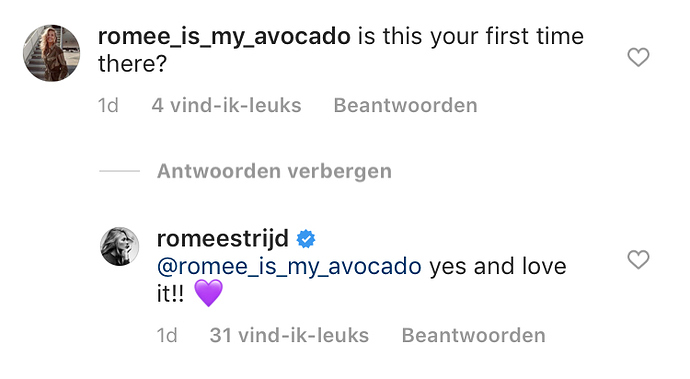The height and width of the screenshot is (379, 690).
Task: Click the 1d timestamp under romeestrijd's reply
Action: [167, 335]
